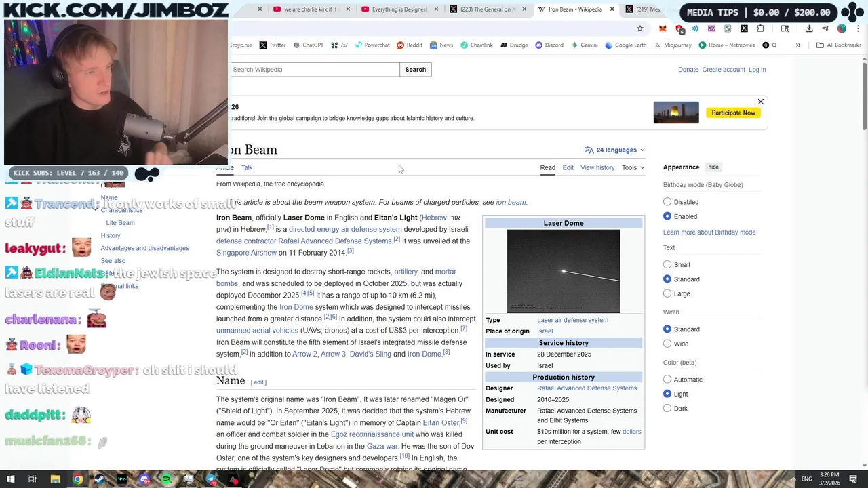Open the MetaMask fox extension

[663, 28]
